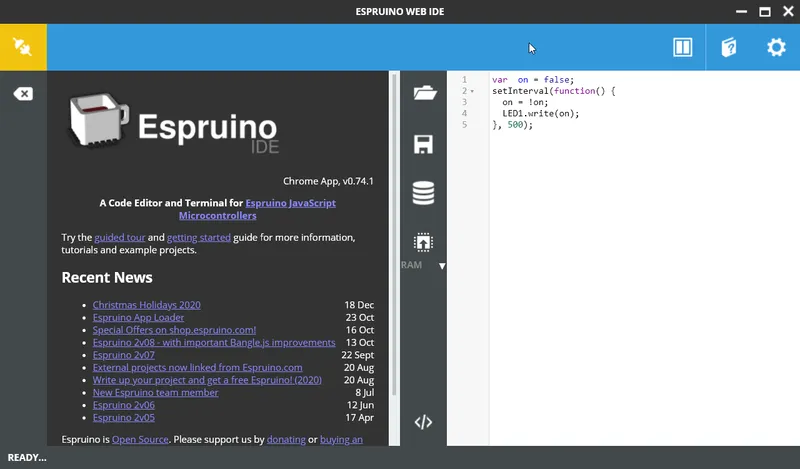Click the READY... status bar text
Screen dimensions: 800x469
point(27,458)
